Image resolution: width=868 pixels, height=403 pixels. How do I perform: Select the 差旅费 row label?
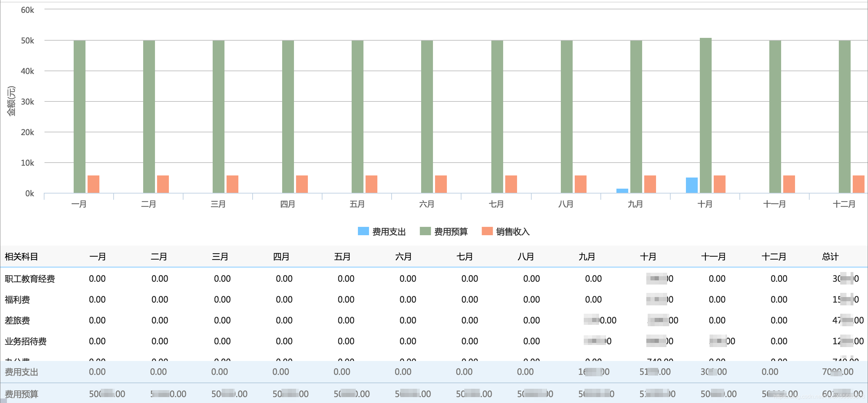[17, 320]
